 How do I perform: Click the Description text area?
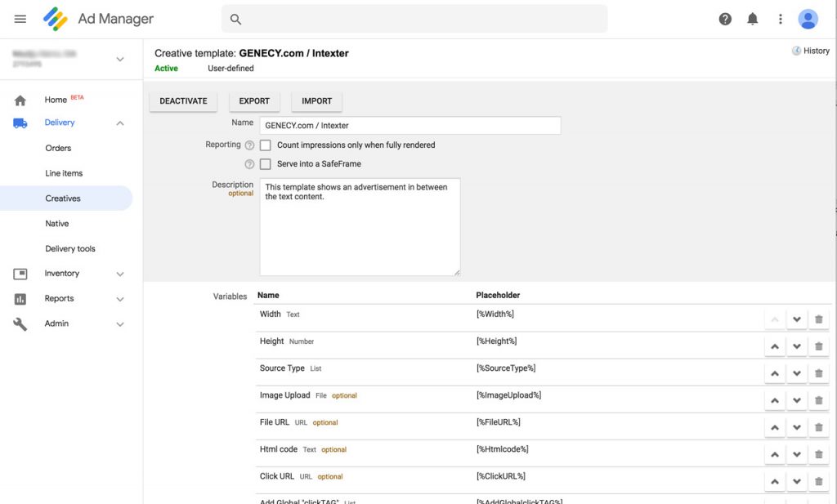point(360,227)
